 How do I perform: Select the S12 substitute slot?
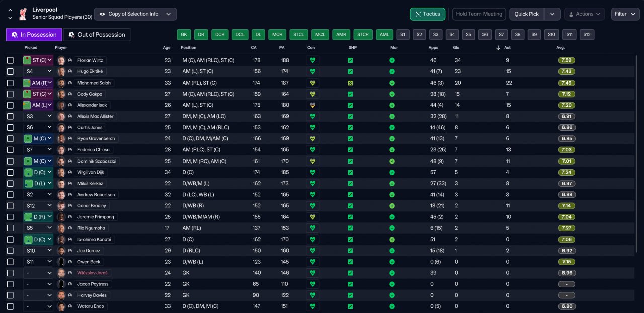coord(587,35)
